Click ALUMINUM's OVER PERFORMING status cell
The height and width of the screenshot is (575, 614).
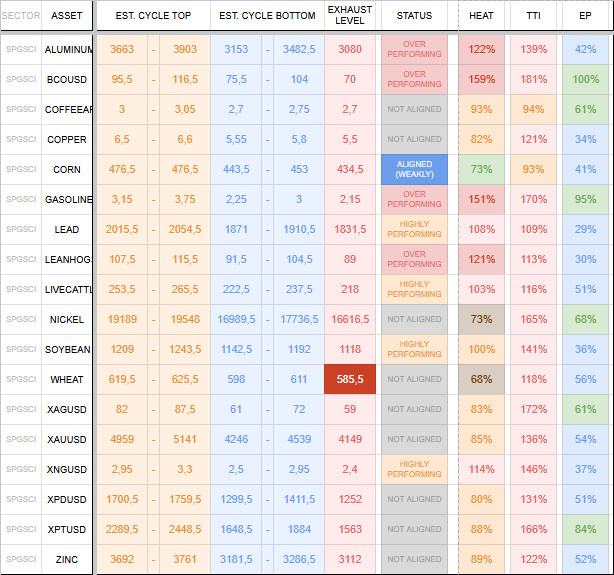point(414,49)
